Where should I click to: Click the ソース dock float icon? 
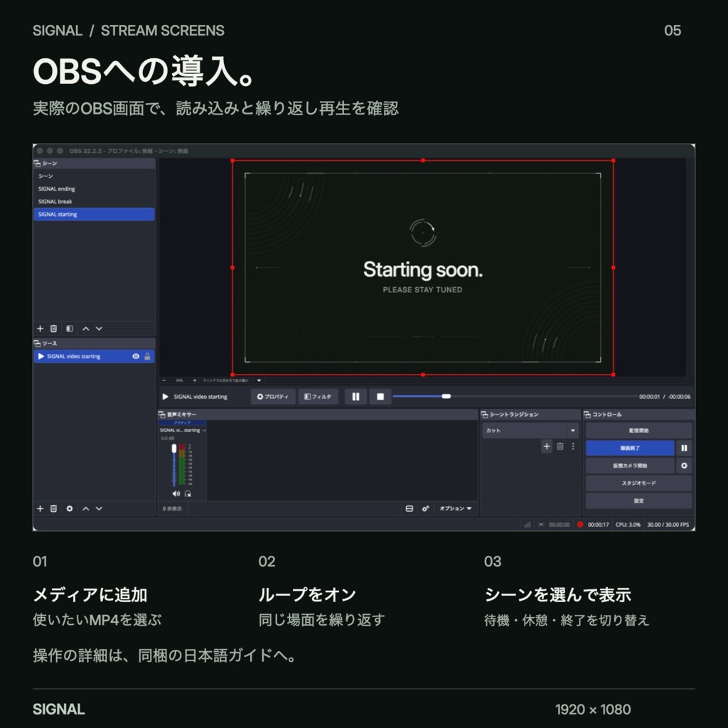click(x=37, y=343)
